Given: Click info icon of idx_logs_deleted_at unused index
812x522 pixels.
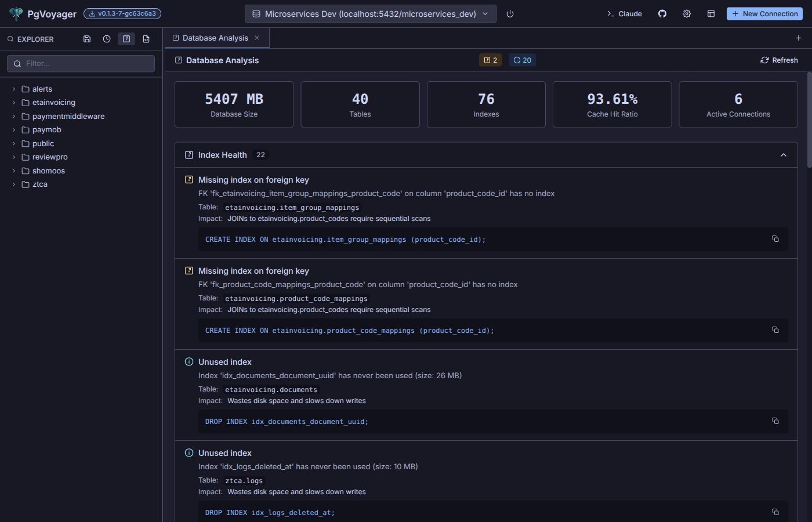Looking at the screenshot, I should 189,453.
